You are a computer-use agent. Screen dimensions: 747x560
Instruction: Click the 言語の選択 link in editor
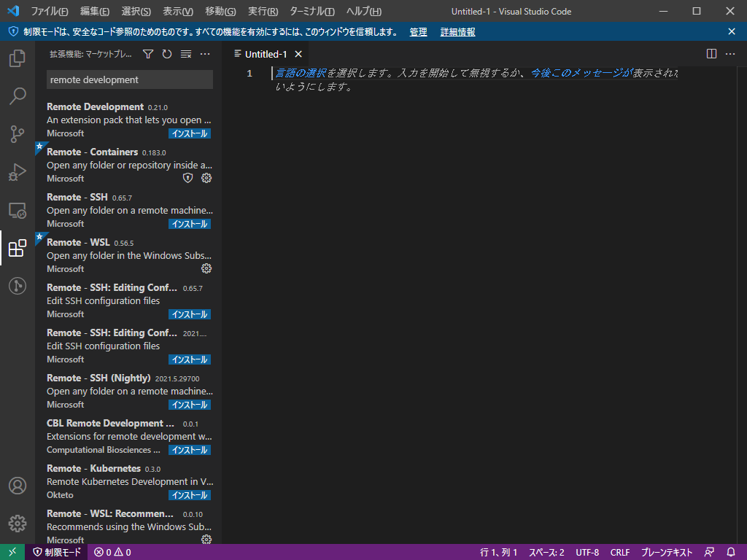pyautogui.click(x=301, y=73)
